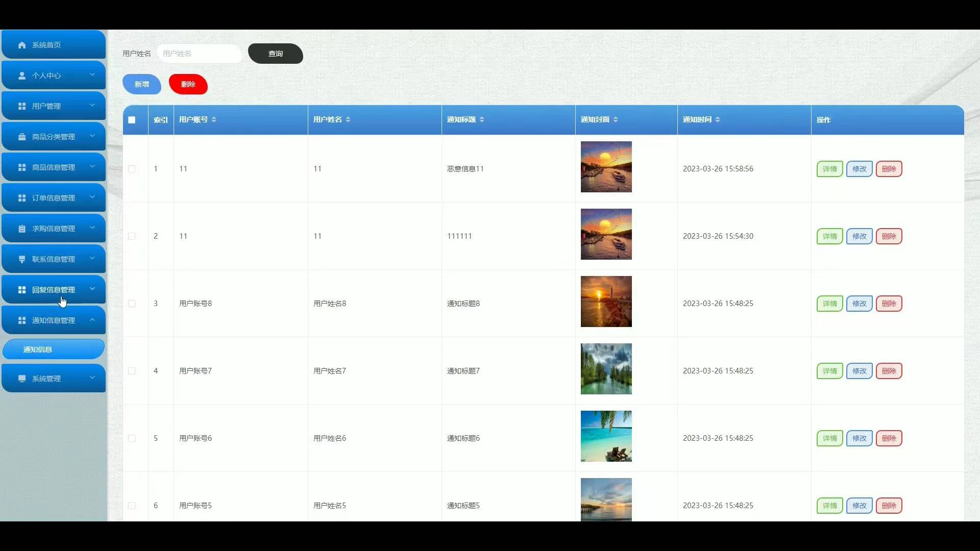Screen dimensions: 980x551
Task: Check the checkbox for row 1
Action: (132, 169)
